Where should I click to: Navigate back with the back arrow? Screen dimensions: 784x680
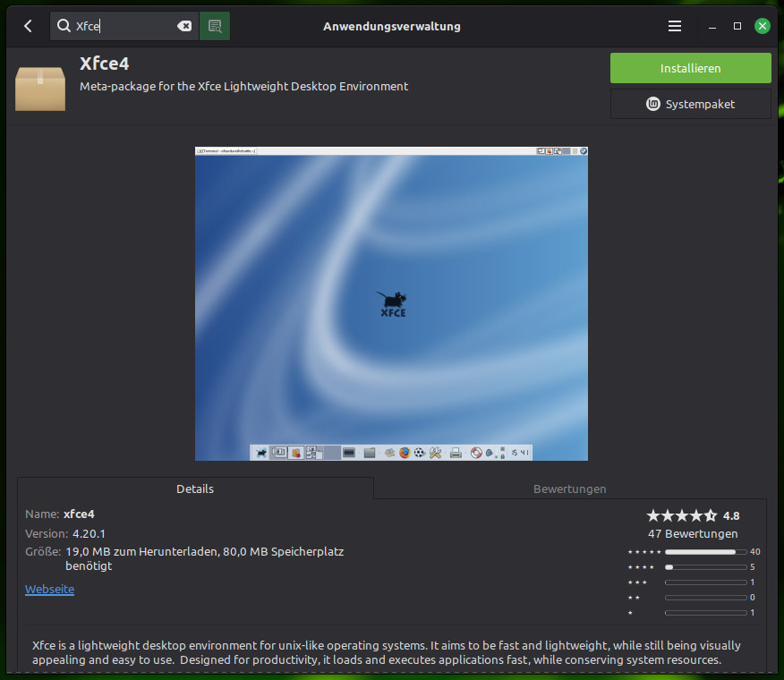coord(27,26)
